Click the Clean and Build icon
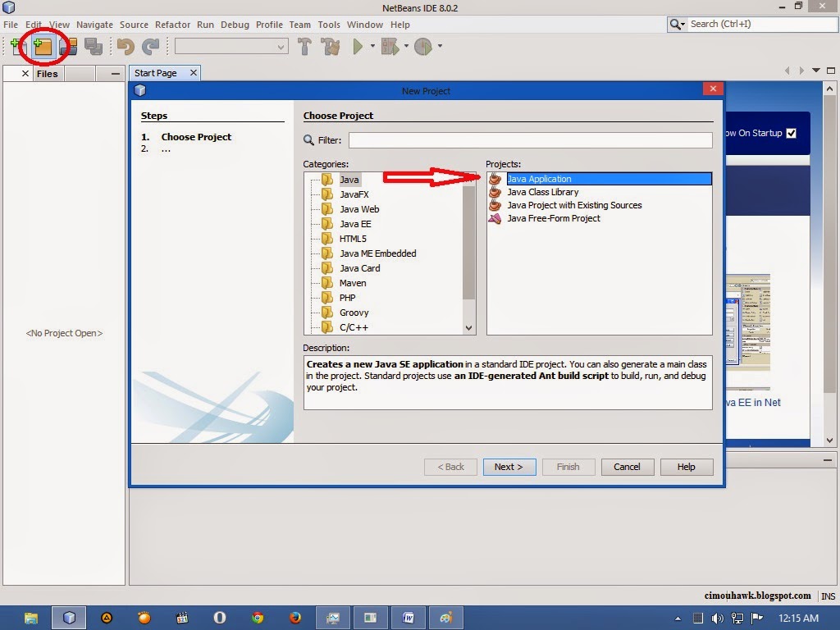The width and height of the screenshot is (840, 630). point(331,47)
